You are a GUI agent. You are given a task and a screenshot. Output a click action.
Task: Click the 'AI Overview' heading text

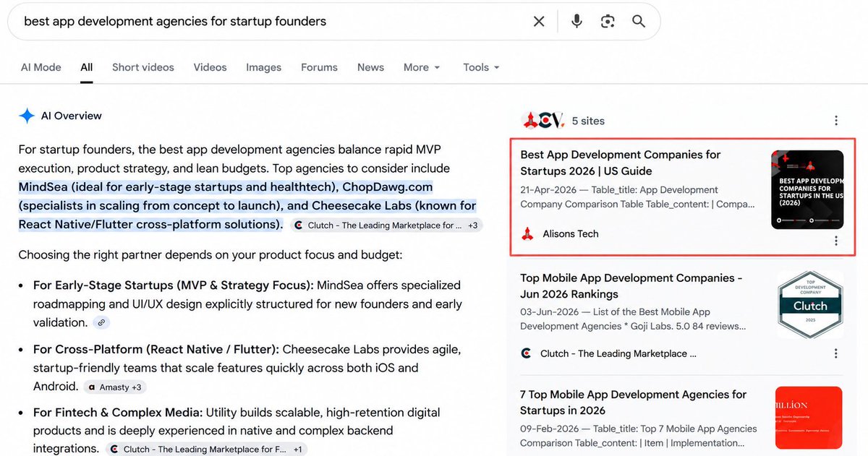pos(72,116)
